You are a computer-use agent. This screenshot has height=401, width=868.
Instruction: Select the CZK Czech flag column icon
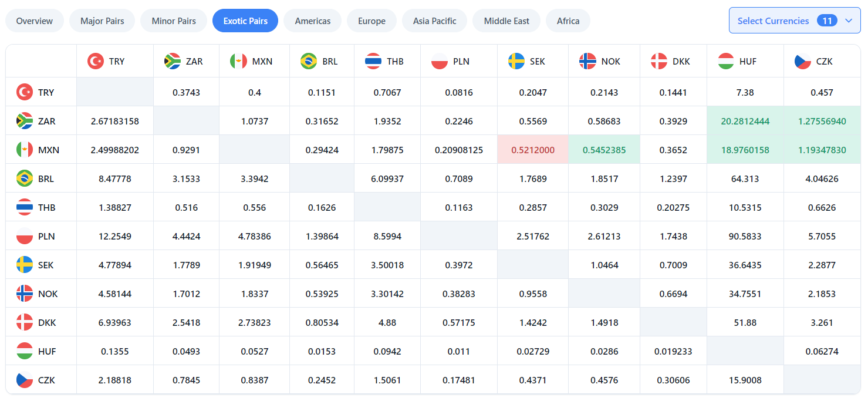click(802, 60)
